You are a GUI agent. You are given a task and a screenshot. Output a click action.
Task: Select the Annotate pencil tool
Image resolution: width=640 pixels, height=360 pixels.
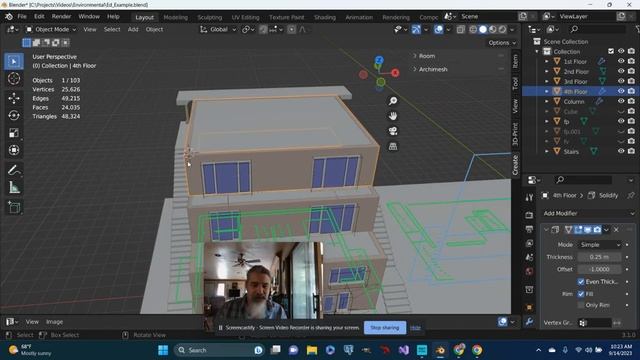[x=13, y=170]
